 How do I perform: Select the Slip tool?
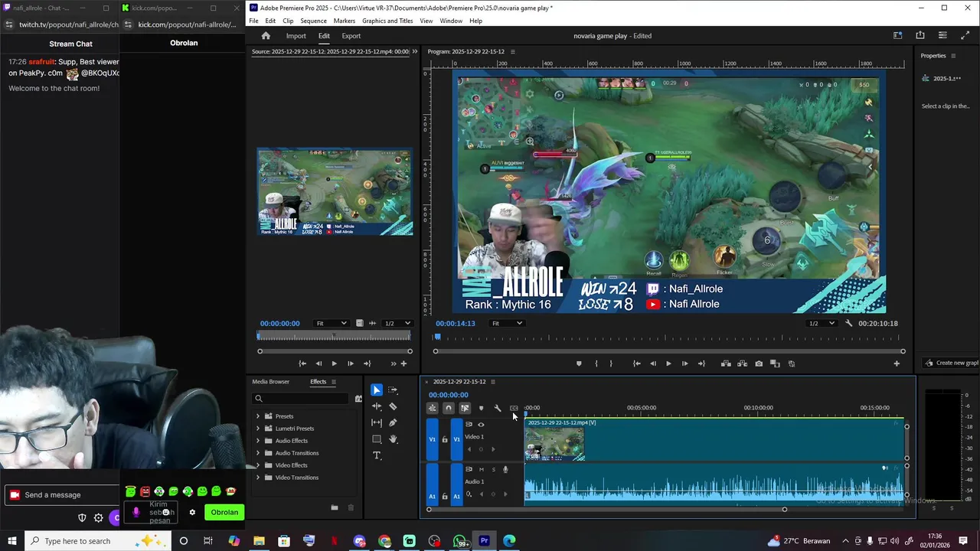376,422
